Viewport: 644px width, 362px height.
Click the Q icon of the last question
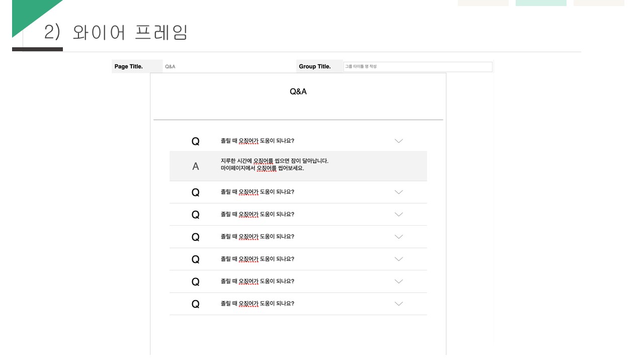[196, 304]
